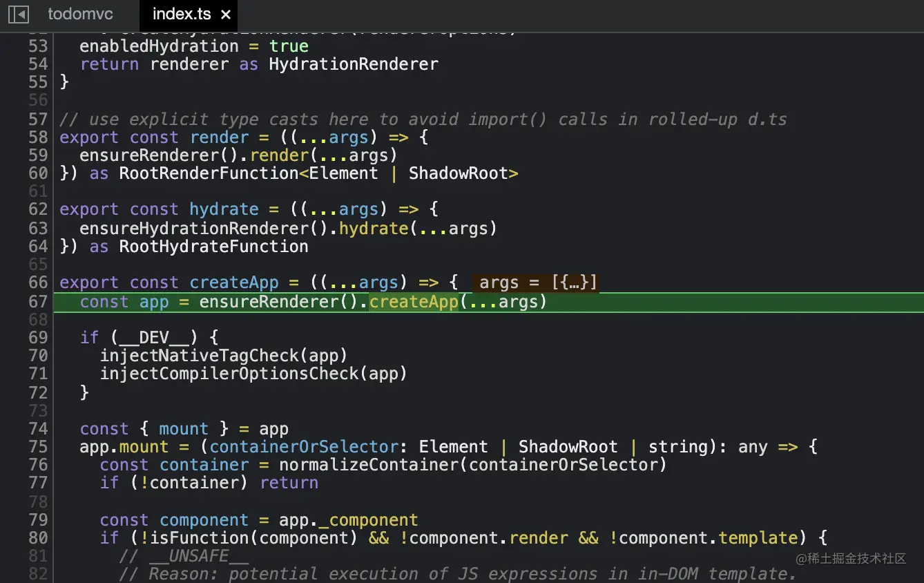Click the "__UNSAFE__" comment on line 81

point(184,556)
